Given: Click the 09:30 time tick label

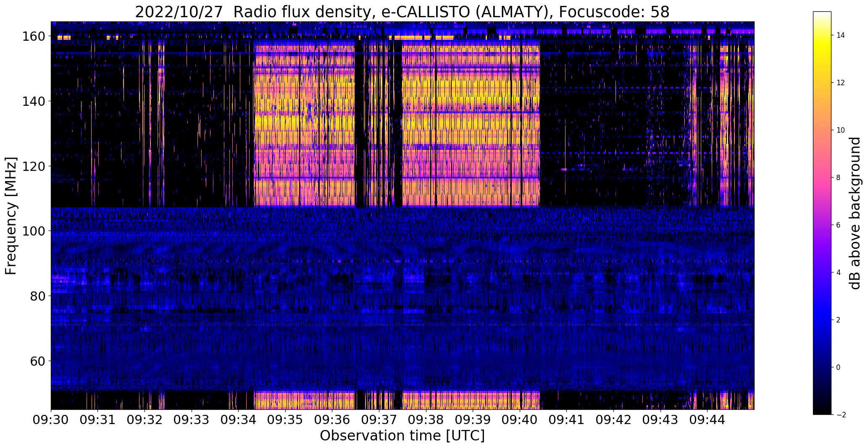Looking at the screenshot, I should [x=51, y=419].
